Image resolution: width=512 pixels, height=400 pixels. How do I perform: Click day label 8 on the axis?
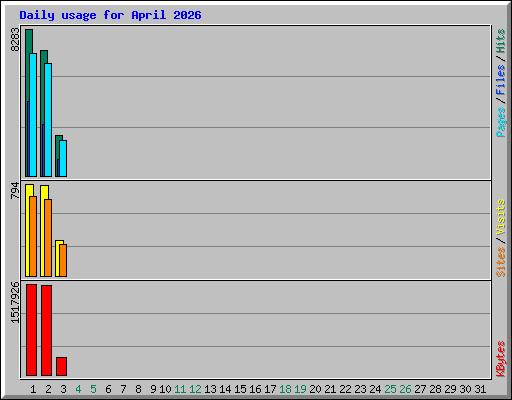[x=138, y=389]
